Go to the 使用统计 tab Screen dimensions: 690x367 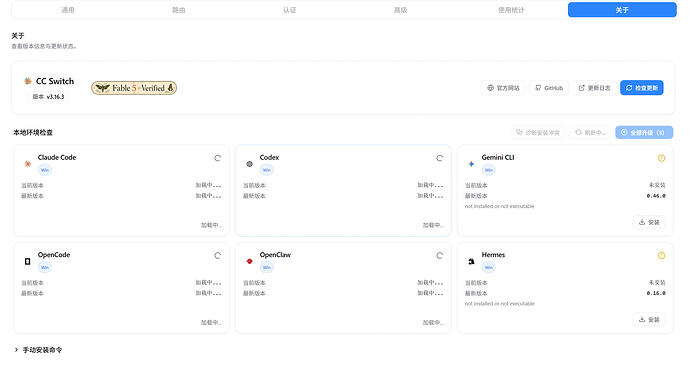pyautogui.click(x=511, y=10)
